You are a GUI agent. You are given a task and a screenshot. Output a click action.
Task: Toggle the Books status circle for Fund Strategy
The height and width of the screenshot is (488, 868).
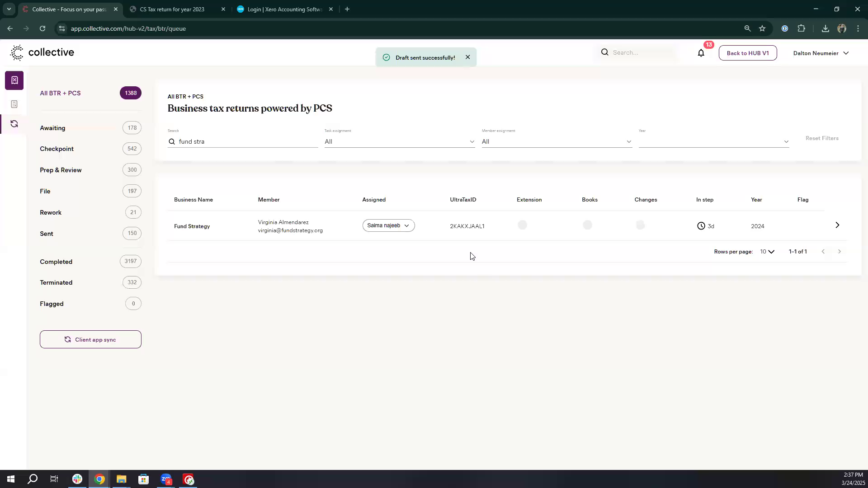(x=587, y=225)
